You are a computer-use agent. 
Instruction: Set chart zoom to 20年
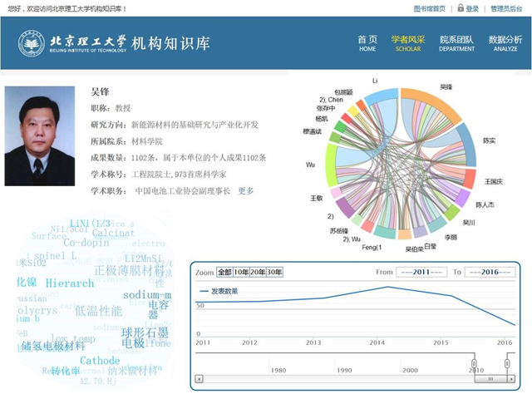258,272
